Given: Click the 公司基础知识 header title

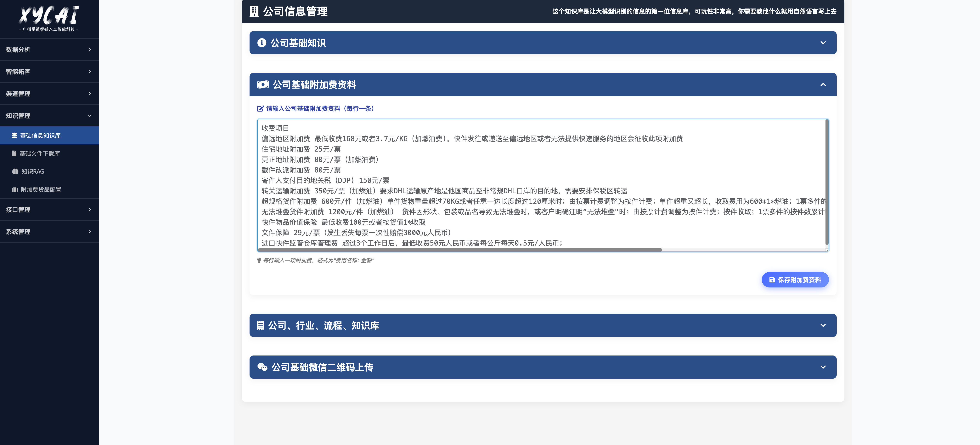Looking at the screenshot, I should click(298, 43).
